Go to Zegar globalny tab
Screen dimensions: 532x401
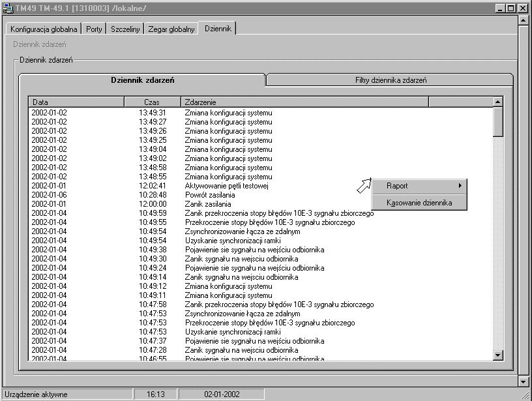pyautogui.click(x=171, y=29)
